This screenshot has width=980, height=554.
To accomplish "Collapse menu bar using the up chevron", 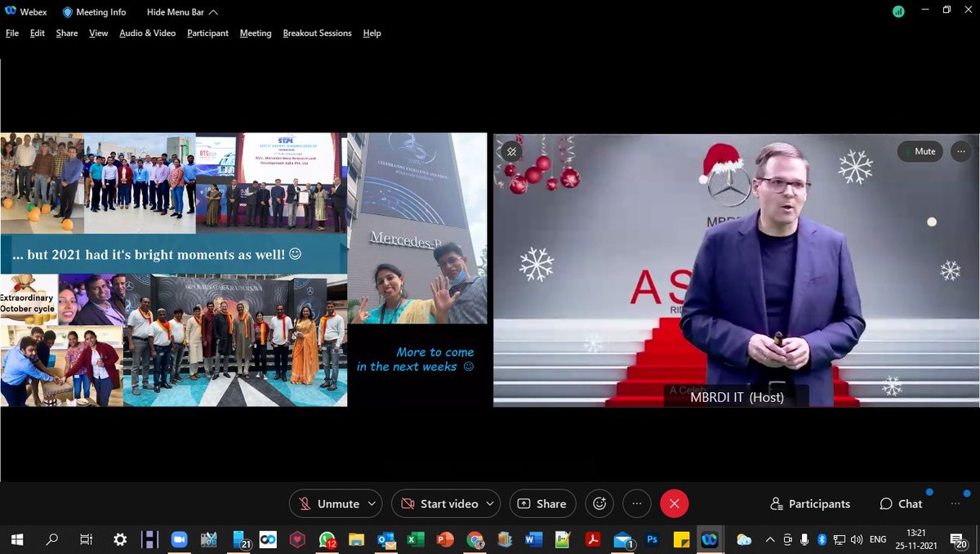I will click(213, 12).
